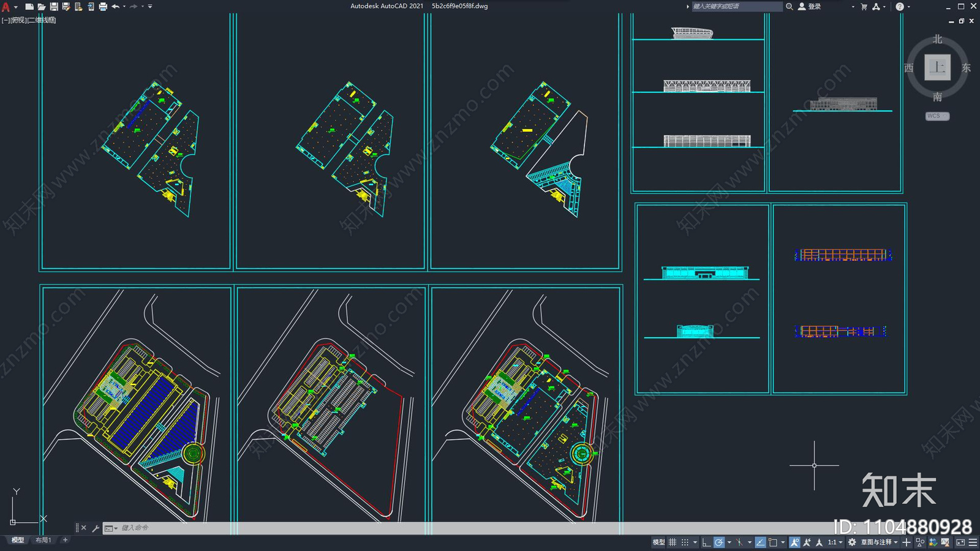This screenshot has height=551, width=980.
Task: Expand the Help dropdown arrow
Action: point(908,7)
